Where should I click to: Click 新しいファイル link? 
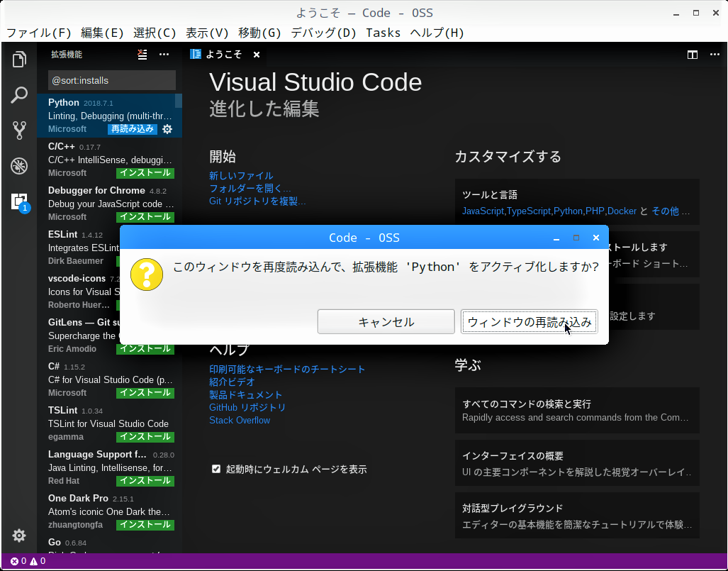click(241, 176)
